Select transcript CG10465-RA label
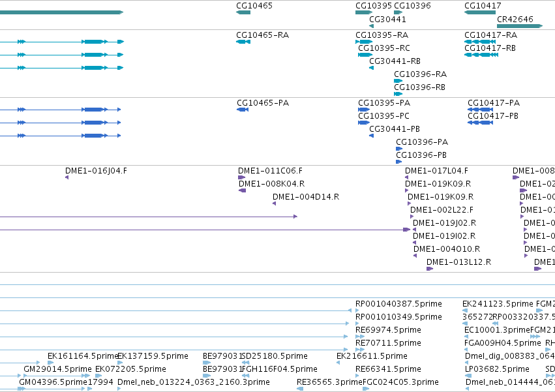Viewport: 555px width, 392px height. 263,35
